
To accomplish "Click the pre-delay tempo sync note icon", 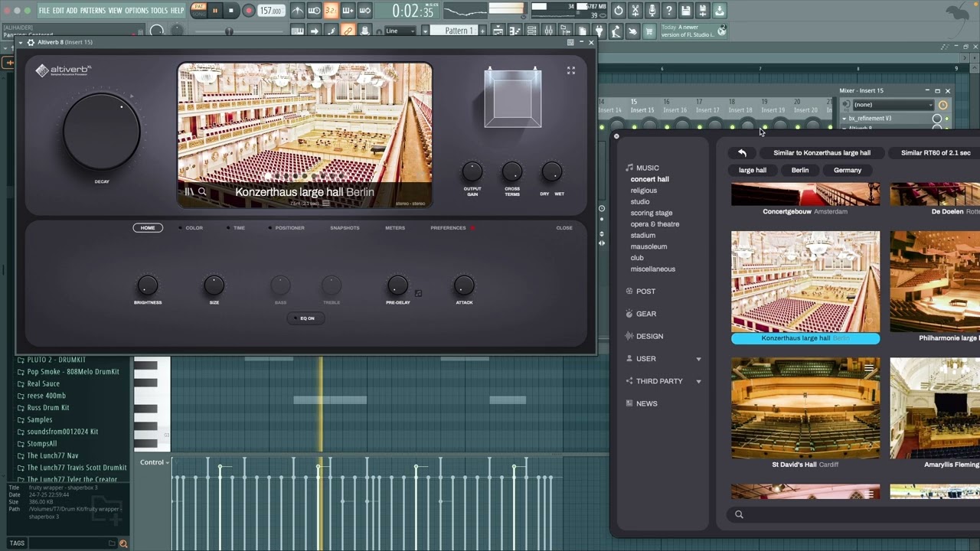I will point(418,292).
